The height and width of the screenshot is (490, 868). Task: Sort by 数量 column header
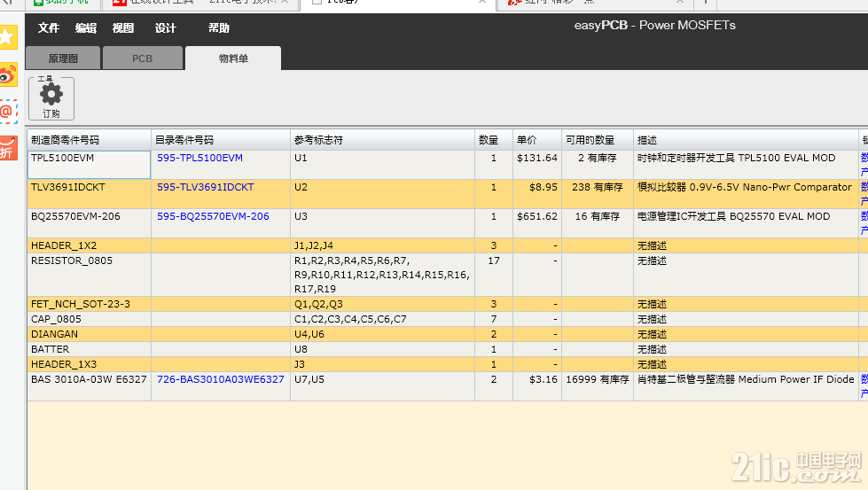[x=494, y=140]
